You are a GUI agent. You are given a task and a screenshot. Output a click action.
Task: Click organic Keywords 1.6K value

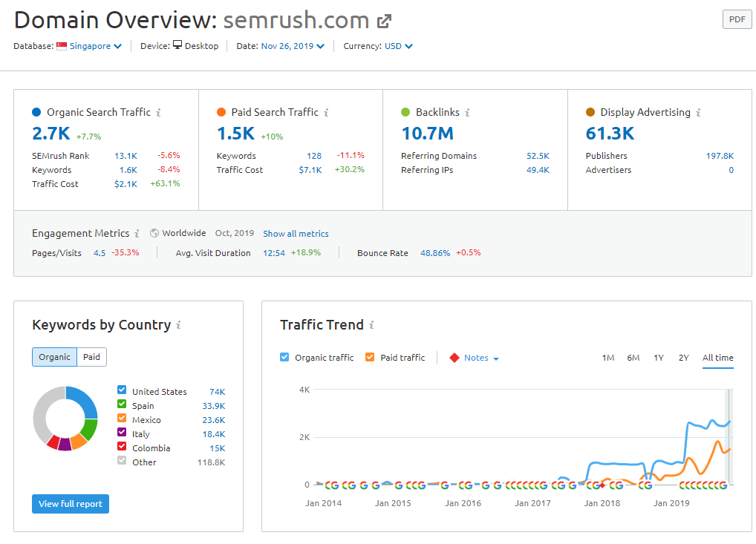click(128, 170)
